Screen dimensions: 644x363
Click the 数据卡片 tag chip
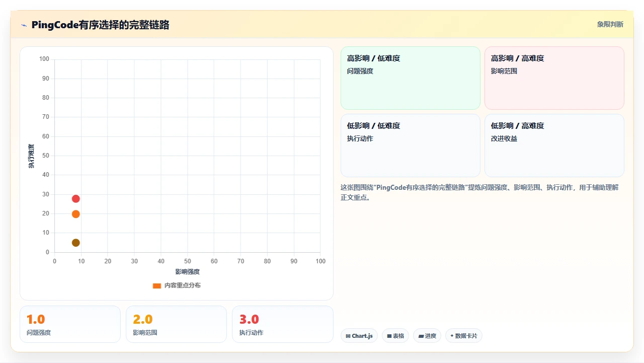(x=464, y=336)
